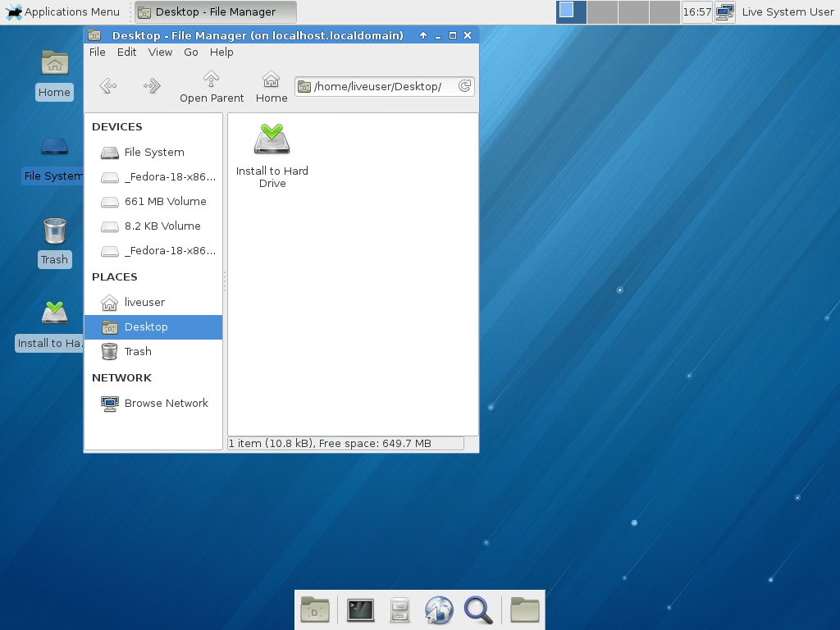Screen dimensions: 840x630
Task: Go to Home via toolbar icon
Action: [271, 87]
